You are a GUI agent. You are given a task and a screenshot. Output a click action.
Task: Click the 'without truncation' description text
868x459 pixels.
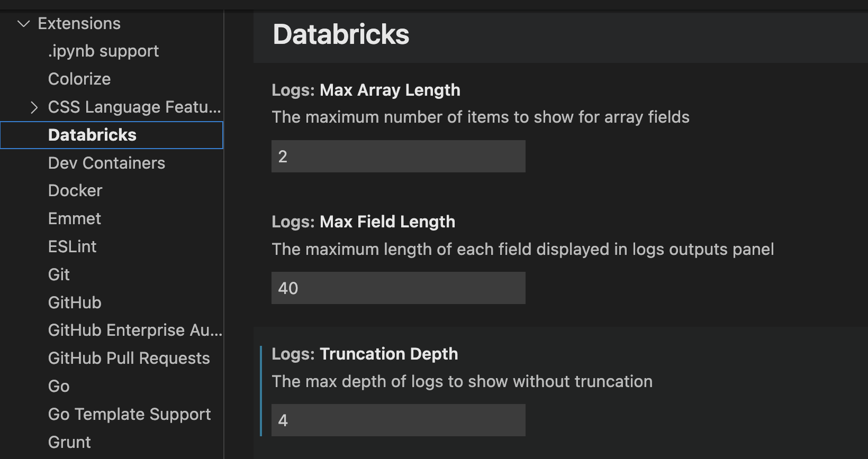[x=462, y=382]
